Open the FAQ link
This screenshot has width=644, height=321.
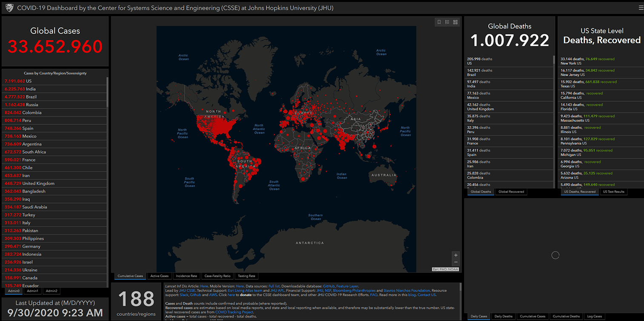(374, 295)
